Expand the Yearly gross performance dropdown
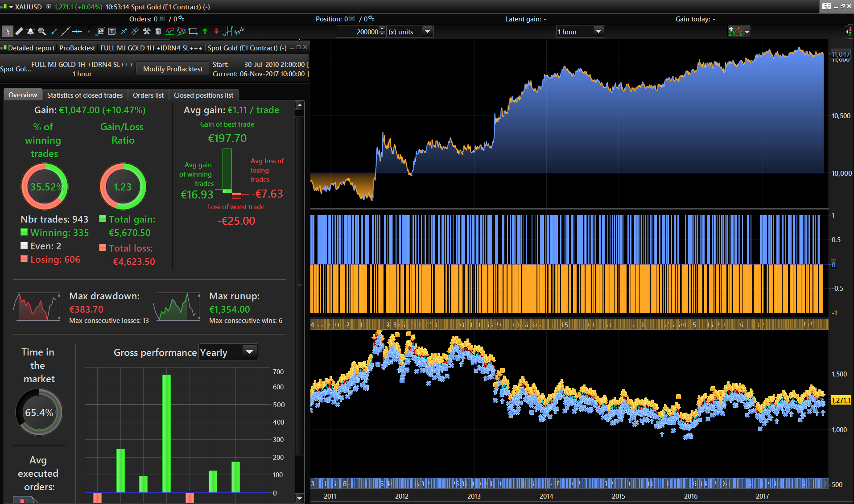This screenshot has height=504, width=854. (x=249, y=352)
